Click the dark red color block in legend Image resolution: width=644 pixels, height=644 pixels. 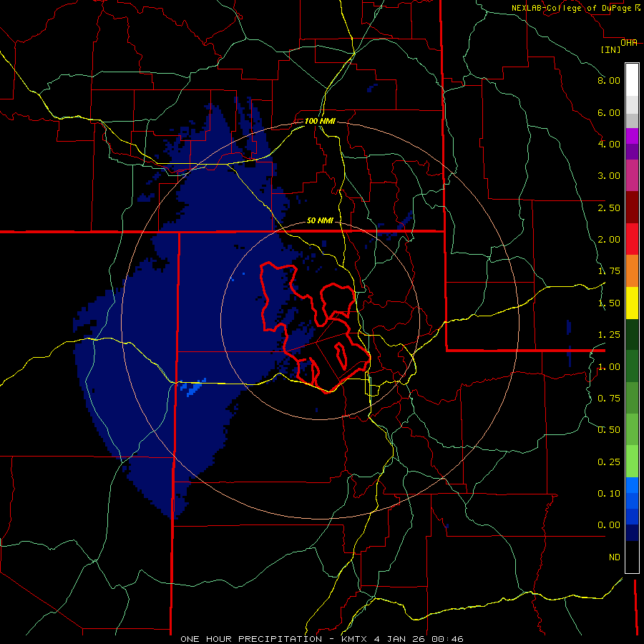tap(632, 208)
